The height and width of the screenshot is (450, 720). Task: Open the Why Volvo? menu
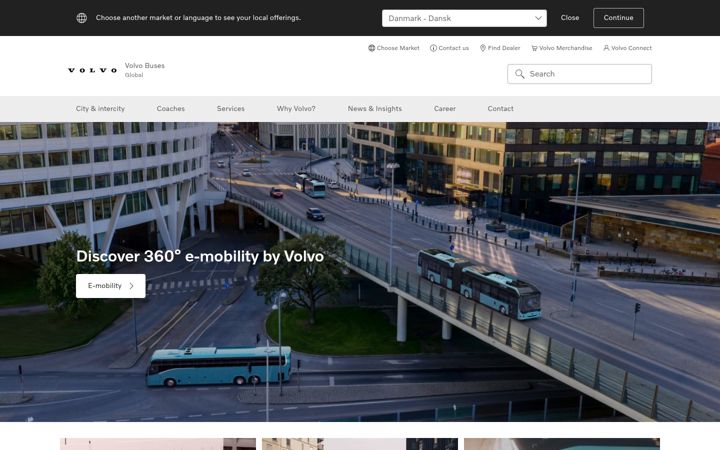click(296, 109)
